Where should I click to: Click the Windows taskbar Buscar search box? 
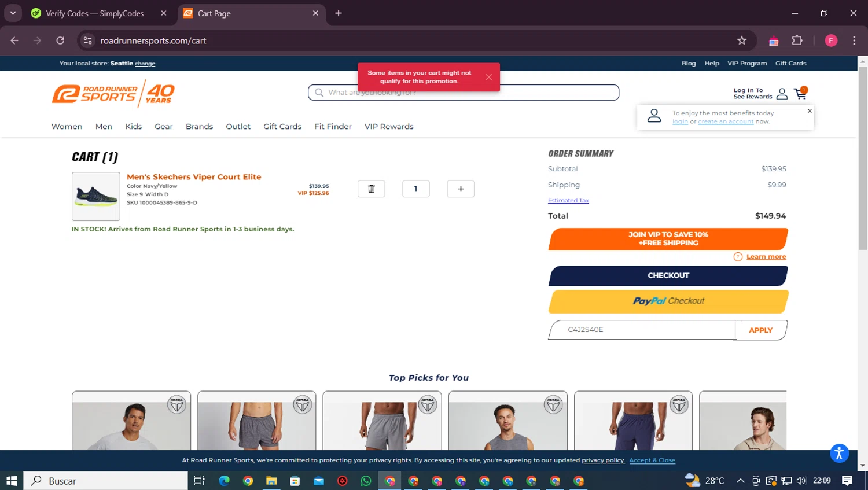(106, 481)
